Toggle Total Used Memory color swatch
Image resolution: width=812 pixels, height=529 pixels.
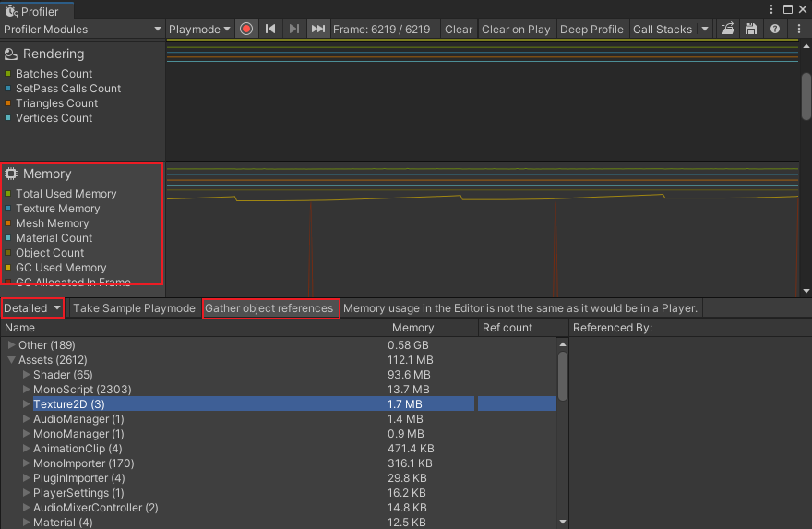pos(8,195)
